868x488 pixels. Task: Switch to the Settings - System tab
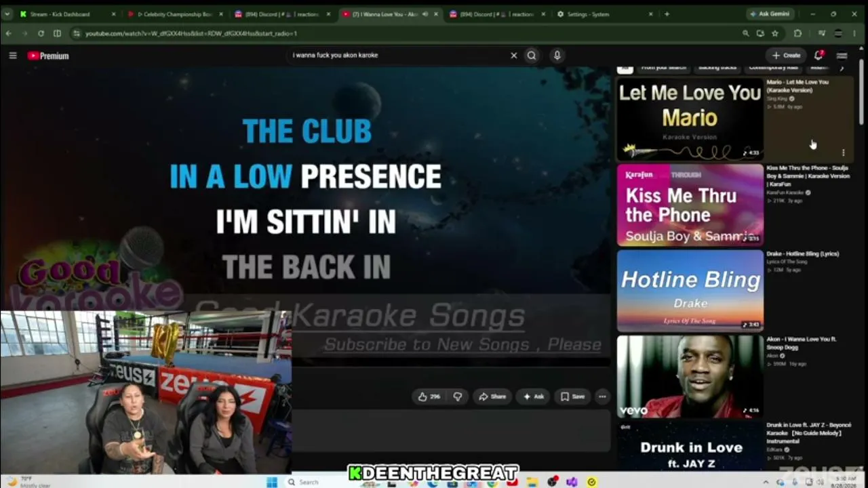[604, 14]
